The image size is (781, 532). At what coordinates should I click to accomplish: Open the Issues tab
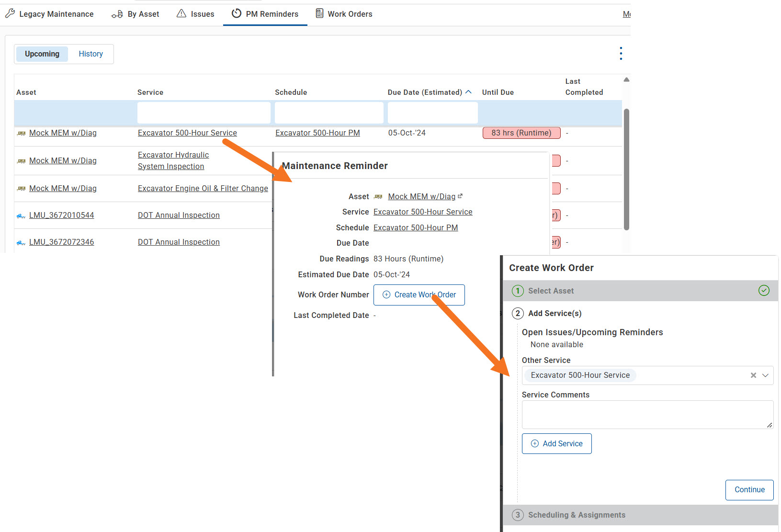195,14
